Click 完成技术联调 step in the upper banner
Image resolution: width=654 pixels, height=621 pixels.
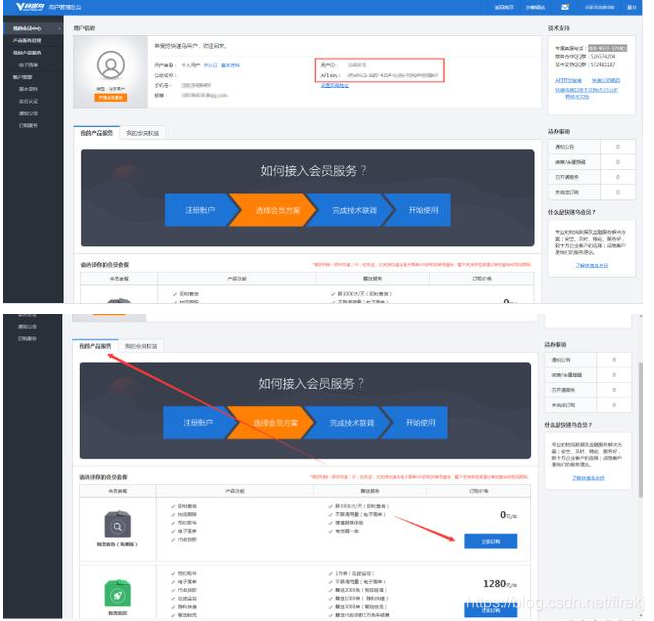[x=354, y=210]
